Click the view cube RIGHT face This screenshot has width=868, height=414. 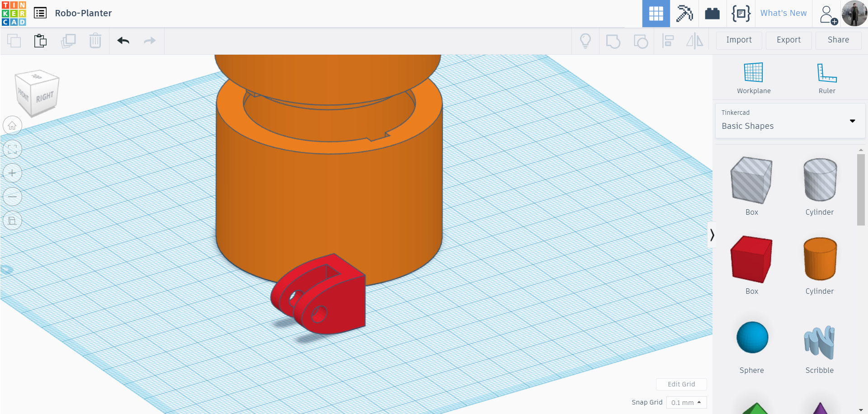coord(45,97)
